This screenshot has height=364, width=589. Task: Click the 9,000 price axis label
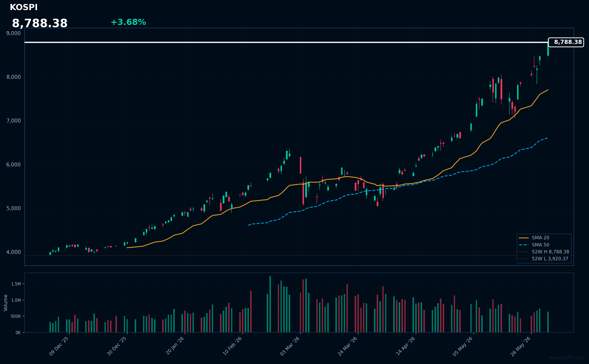[x=14, y=33]
